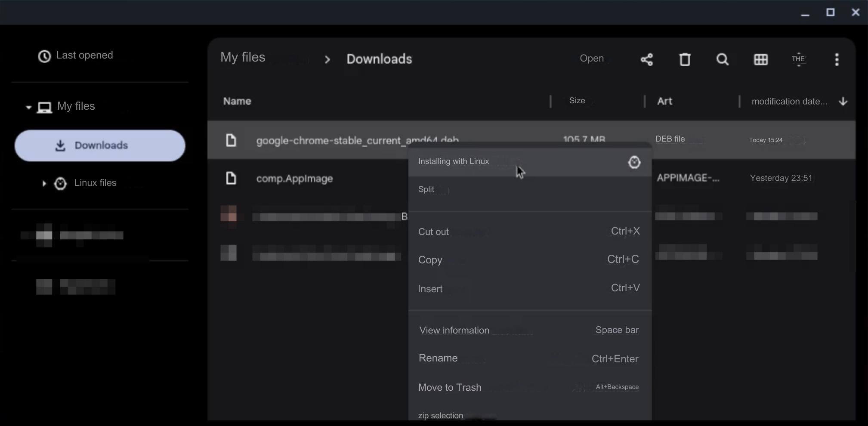Select Copy from the context menu
The height and width of the screenshot is (426, 868).
coord(430,260)
